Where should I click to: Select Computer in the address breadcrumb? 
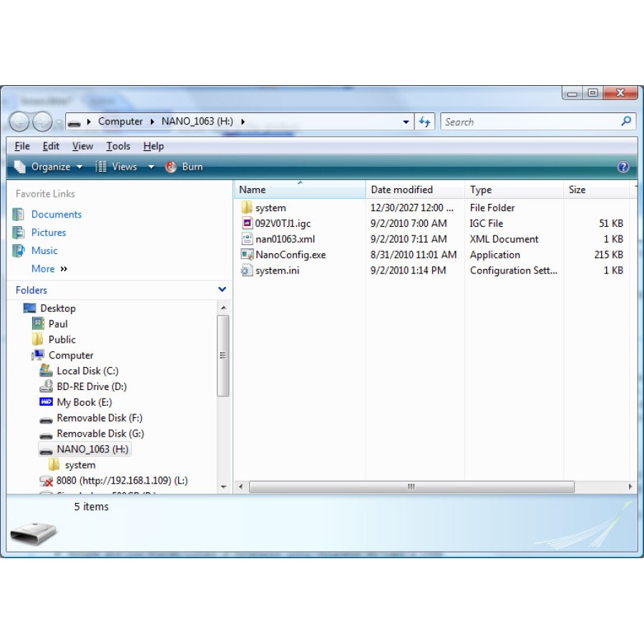120,122
